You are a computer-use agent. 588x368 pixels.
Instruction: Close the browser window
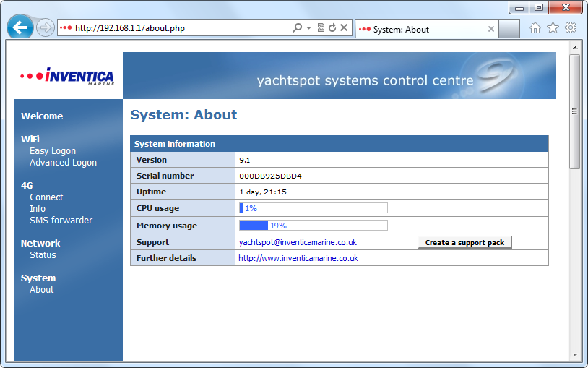[x=566, y=8]
